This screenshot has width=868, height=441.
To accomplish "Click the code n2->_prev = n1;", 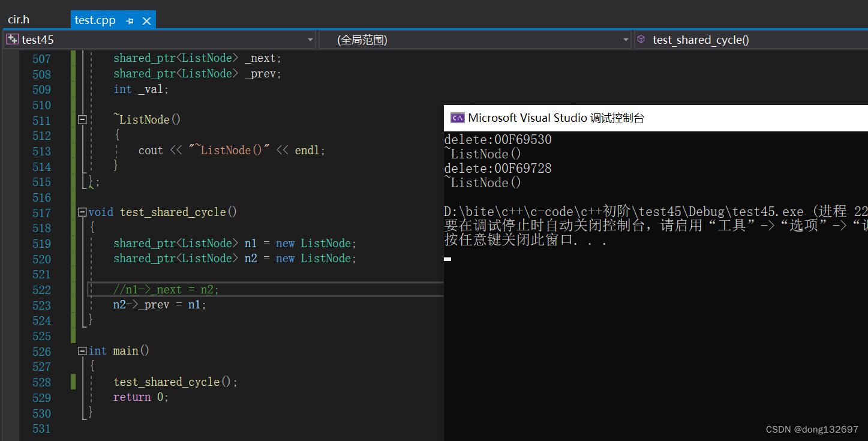I will tap(160, 305).
